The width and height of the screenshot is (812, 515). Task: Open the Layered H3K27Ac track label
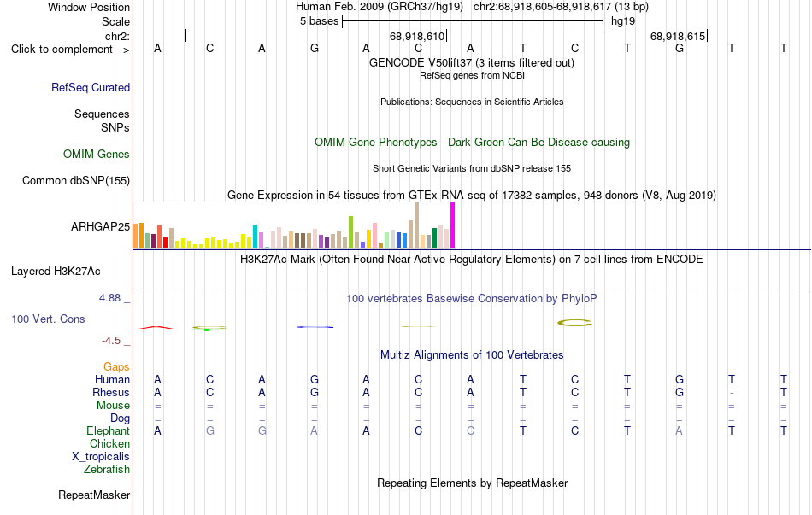coord(56,272)
